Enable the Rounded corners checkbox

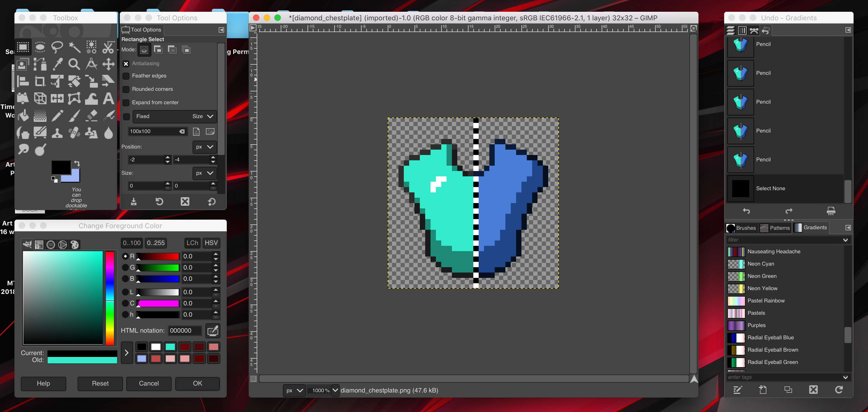coord(126,89)
